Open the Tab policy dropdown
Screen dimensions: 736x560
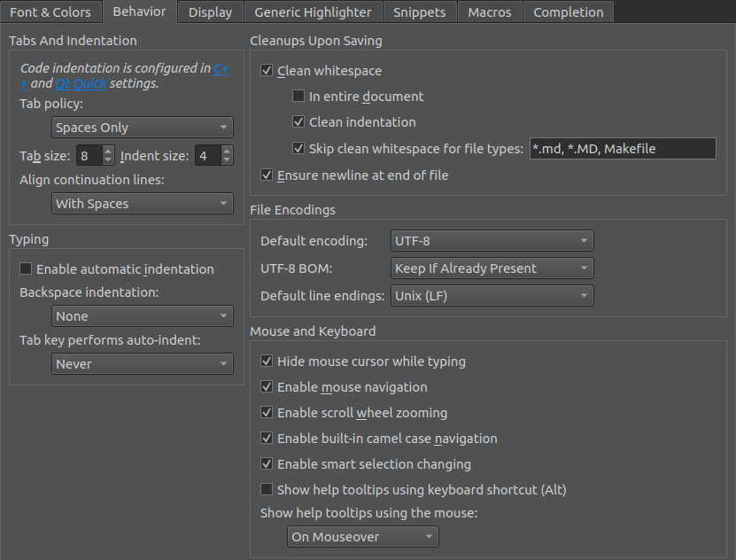point(142,128)
